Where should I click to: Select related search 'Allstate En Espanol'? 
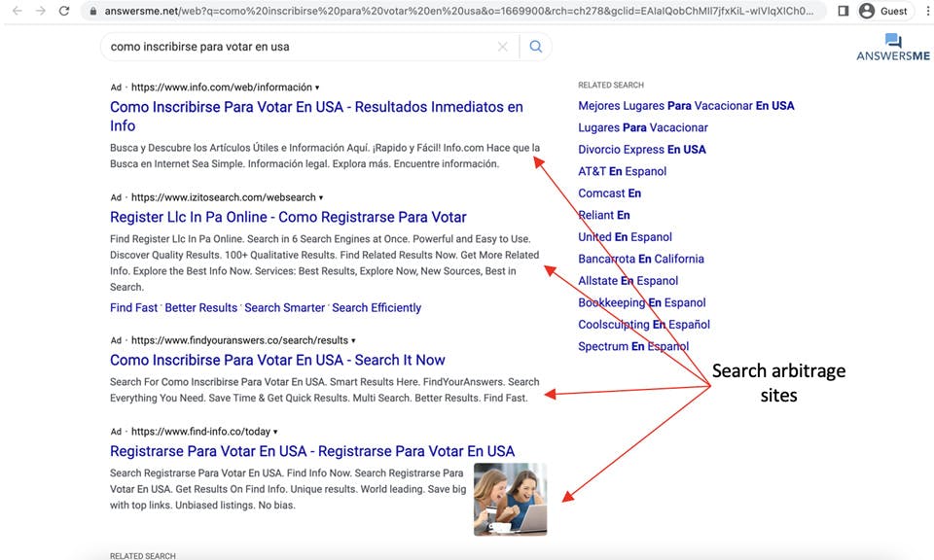point(628,281)
